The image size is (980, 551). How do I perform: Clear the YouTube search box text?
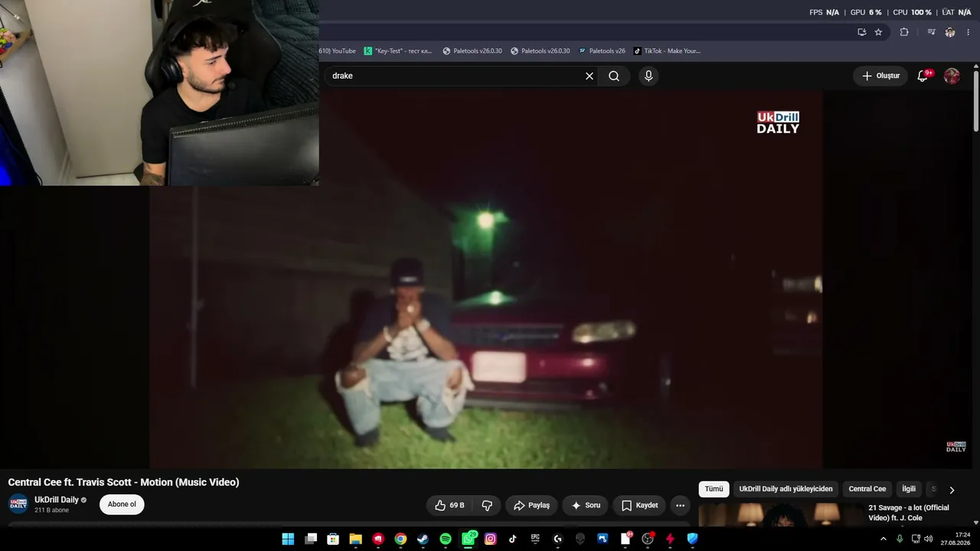coord(590,76)
